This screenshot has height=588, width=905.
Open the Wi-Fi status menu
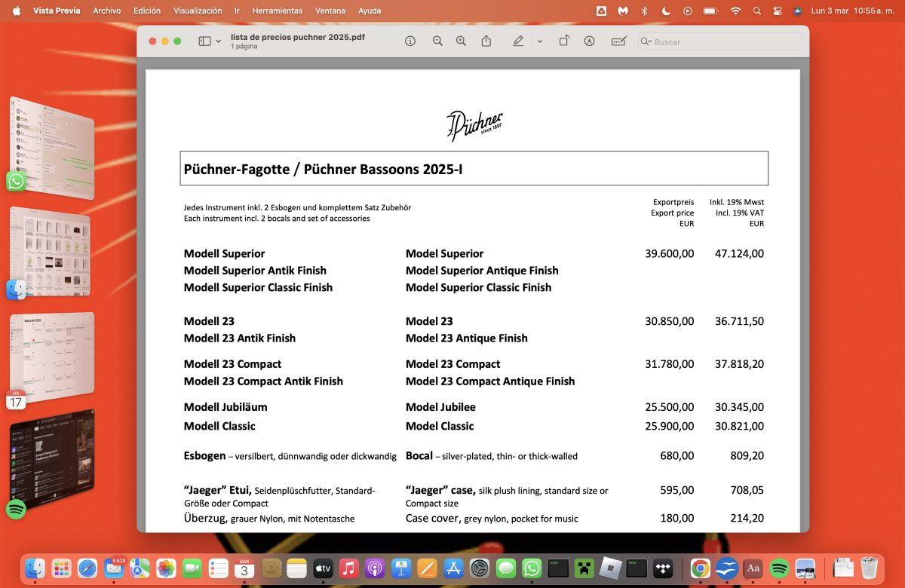[x=735, y=11]
